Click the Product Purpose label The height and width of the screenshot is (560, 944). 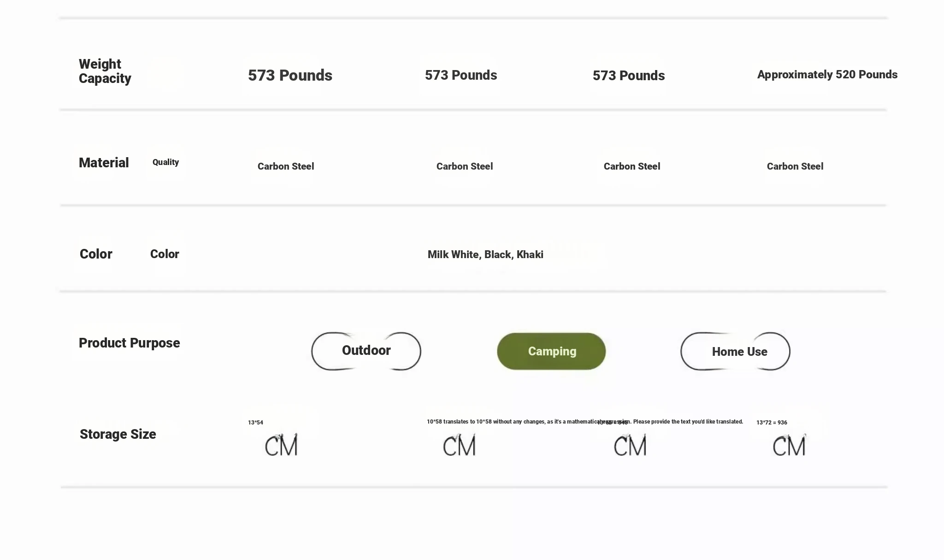129,343
